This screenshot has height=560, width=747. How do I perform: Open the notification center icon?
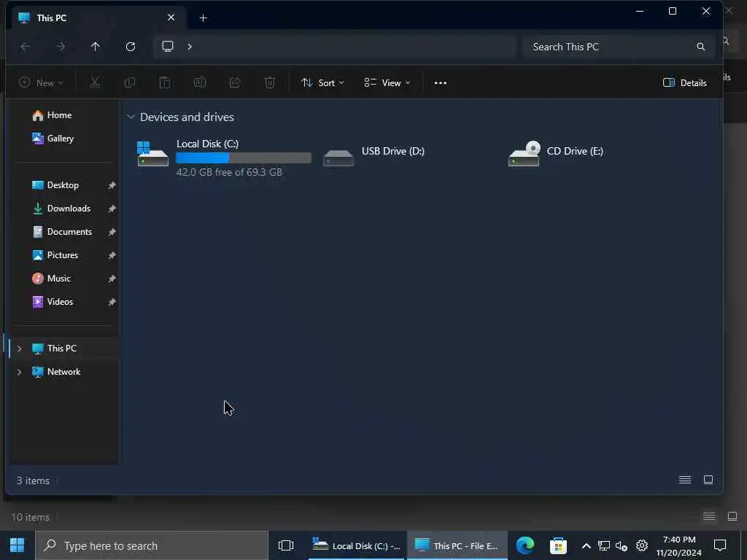720,545
